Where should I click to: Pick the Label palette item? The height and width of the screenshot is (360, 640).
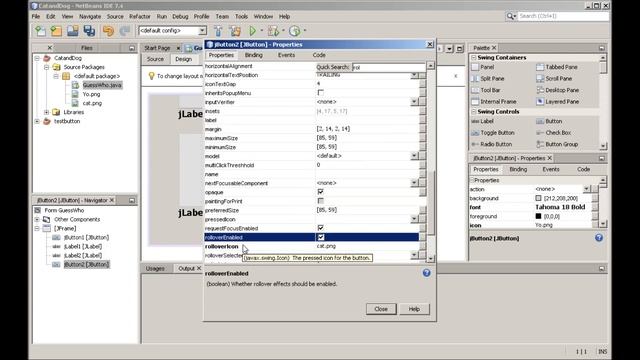[x=482, y=121]
